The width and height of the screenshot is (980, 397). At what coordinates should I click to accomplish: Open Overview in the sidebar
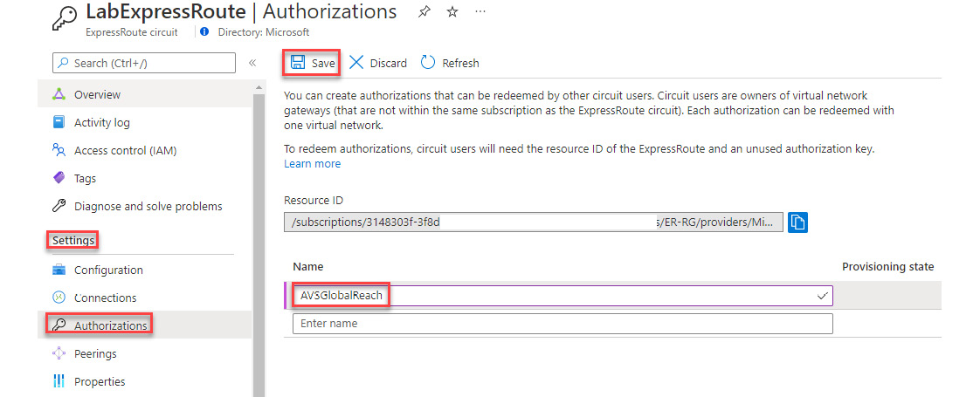click(x=144, y=95)
